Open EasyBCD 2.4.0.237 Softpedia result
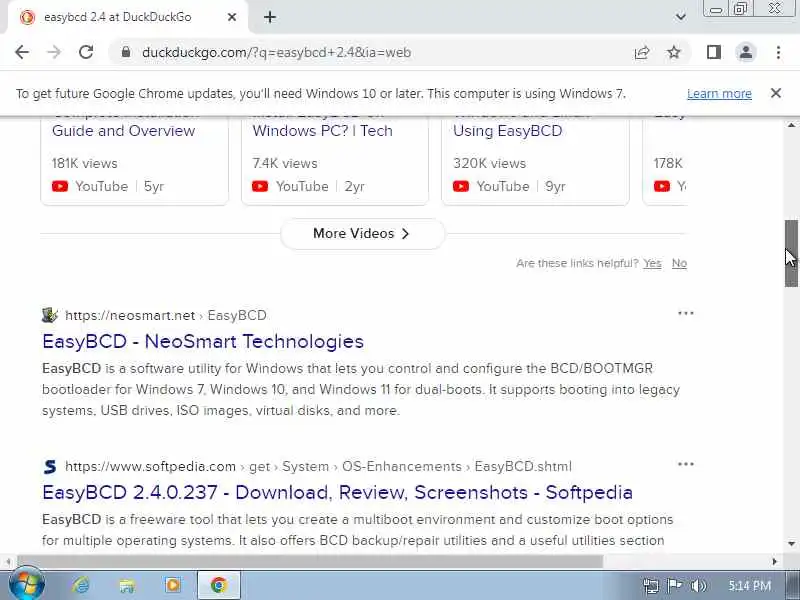The height and width of the screenshot is (600, 800). point(337,492)
